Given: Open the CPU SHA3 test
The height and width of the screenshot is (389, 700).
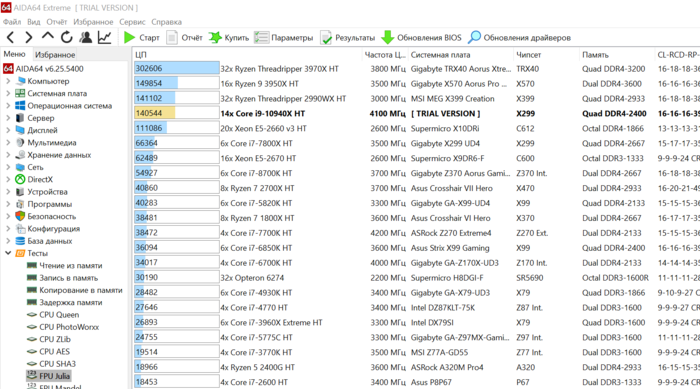Looking at the screenshot, I should [x=51, y=364].
